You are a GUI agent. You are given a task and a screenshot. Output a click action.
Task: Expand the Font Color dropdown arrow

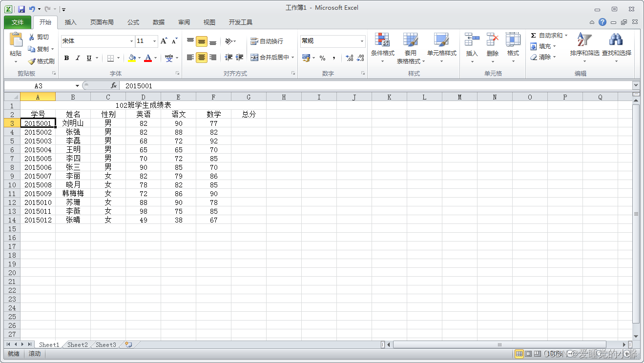(156, 58)
